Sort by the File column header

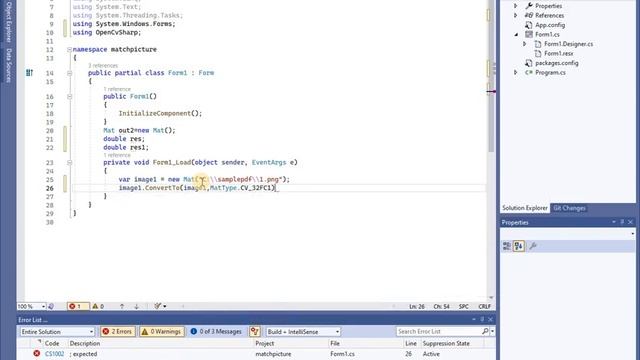click(335, 343)
